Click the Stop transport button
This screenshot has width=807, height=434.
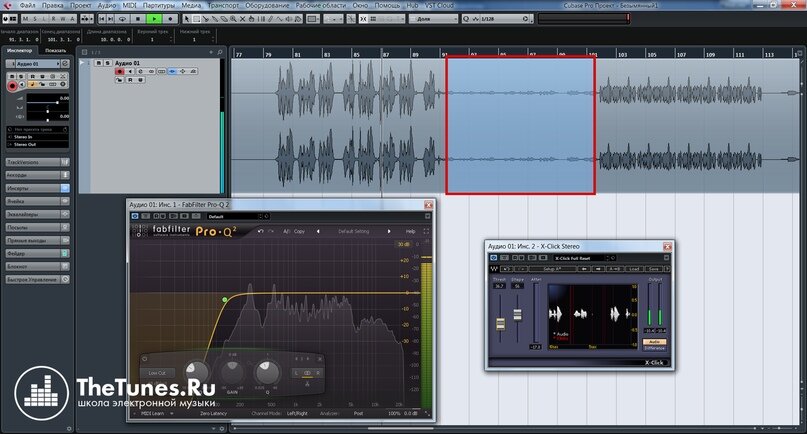point(137,19)
